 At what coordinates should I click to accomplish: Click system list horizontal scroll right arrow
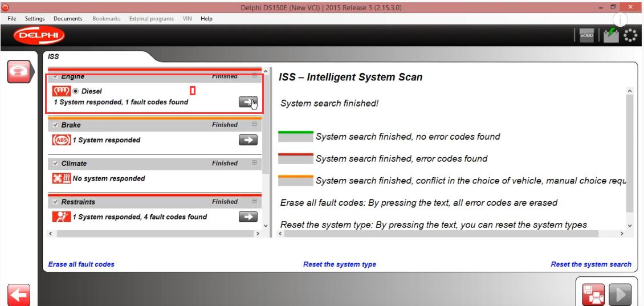258,233
